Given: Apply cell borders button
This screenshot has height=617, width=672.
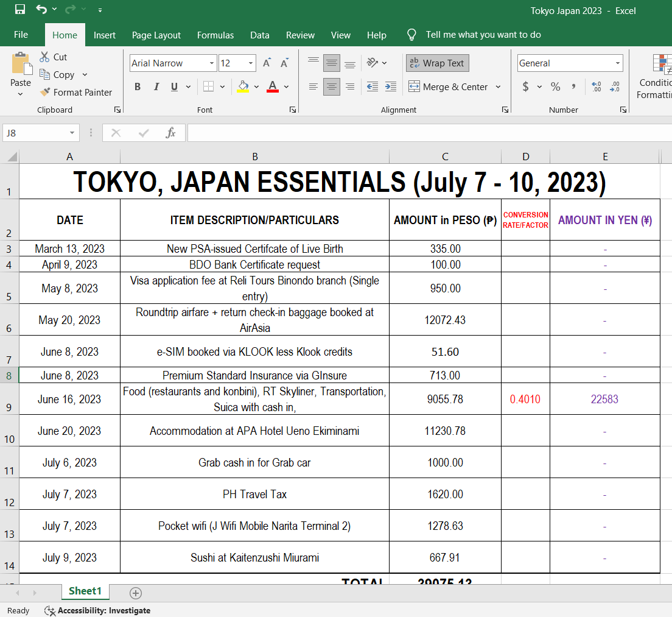Looking at the screenshot, I should [x=208, y=86].
